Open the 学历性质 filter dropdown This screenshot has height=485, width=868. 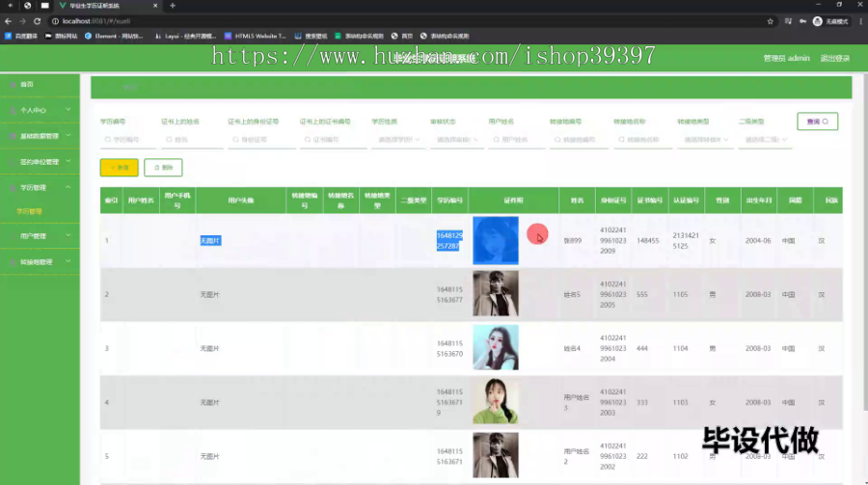[398, 140]
